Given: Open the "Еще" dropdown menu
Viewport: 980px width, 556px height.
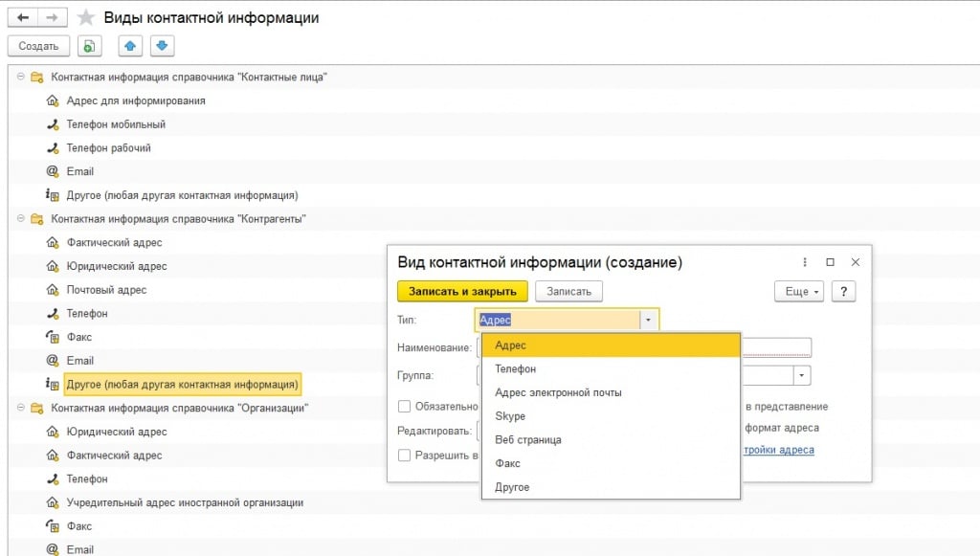Looking at the screenshot, I should point(800,292).
